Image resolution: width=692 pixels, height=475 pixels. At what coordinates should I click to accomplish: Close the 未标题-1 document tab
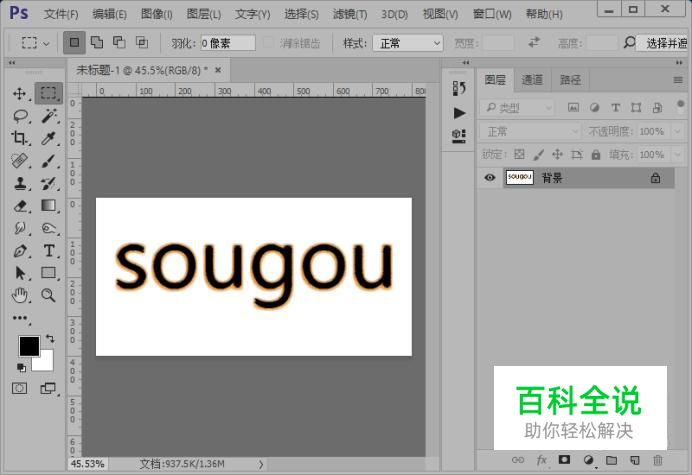[x=218, y=70]
